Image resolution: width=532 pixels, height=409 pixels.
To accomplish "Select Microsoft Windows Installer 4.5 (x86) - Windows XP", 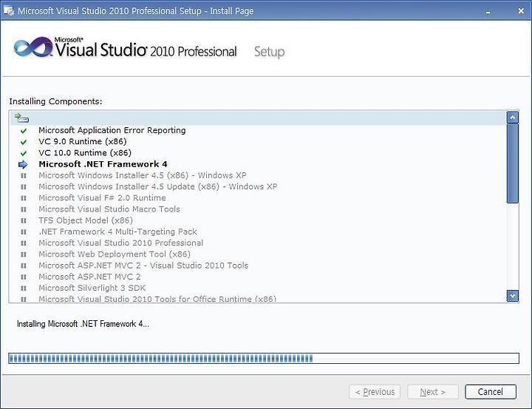I will tap(142, 175).
